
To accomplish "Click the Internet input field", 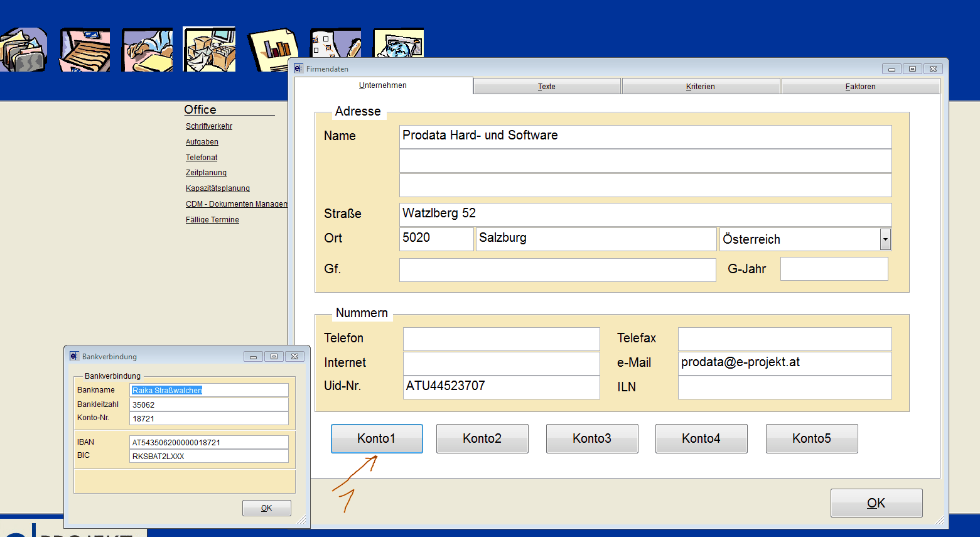I will (x=502, y=364).
